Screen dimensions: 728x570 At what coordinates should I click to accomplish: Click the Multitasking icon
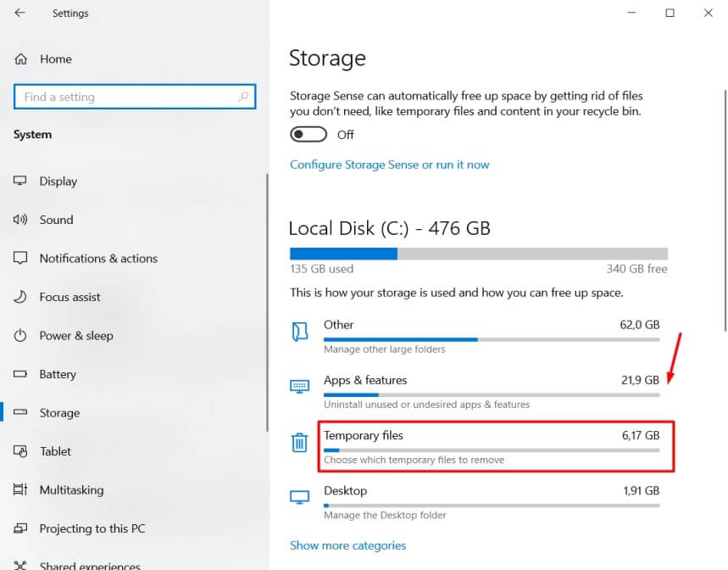coord(20,489)
